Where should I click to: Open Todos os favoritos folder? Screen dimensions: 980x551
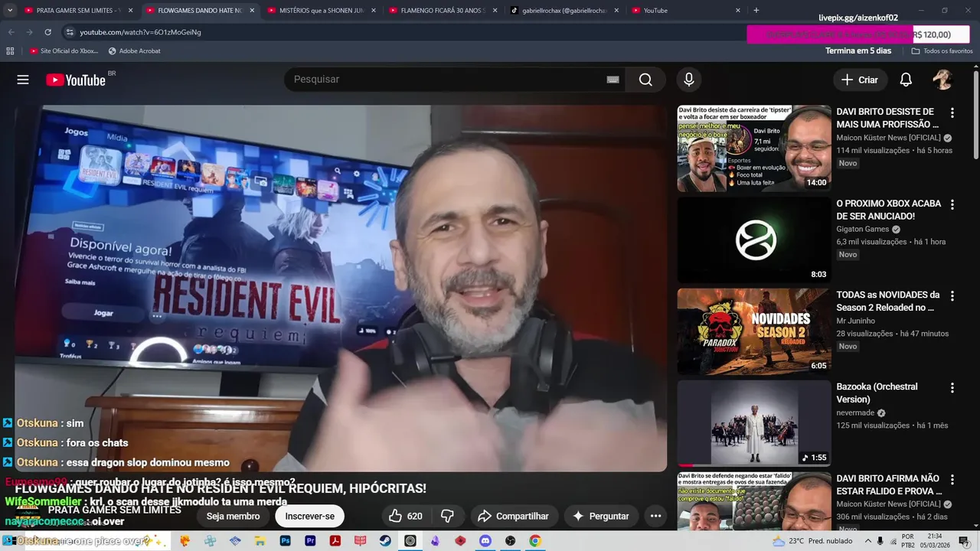point(942,51)
